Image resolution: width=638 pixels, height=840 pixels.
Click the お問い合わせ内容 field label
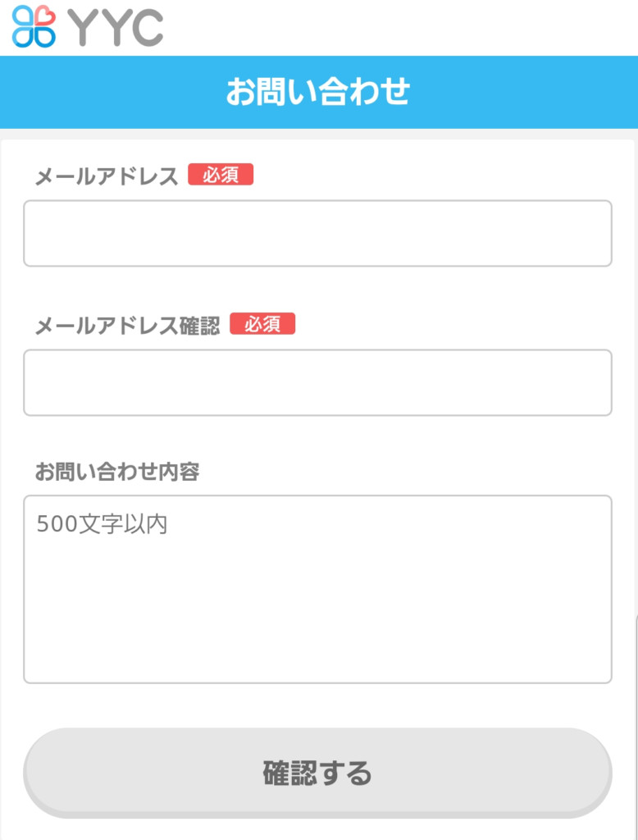pos(117,472)
